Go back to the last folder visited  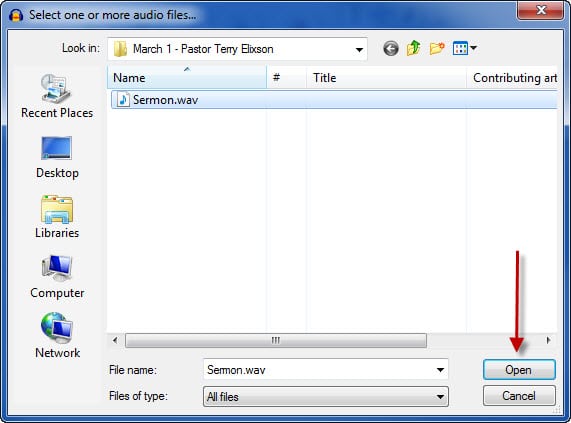pos(391,48)
